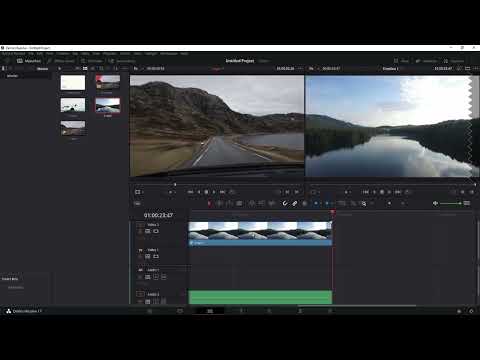Open the media pool sort options

coord(115,68)
